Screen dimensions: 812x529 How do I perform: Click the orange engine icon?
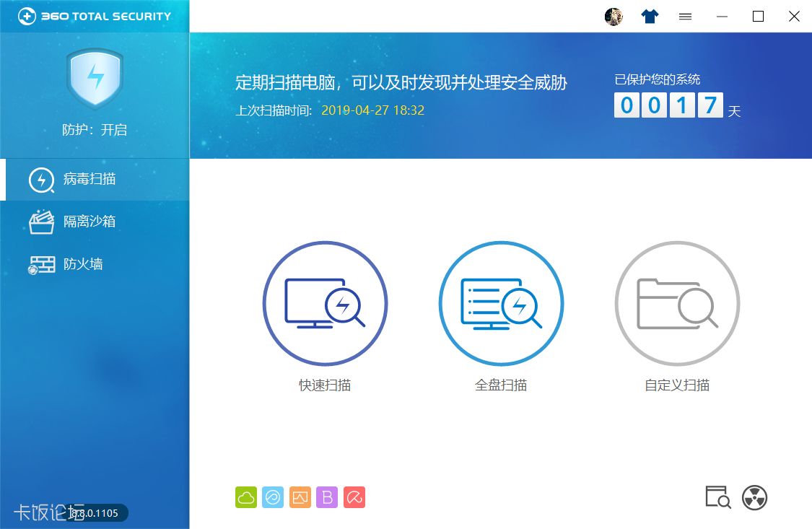pos(300,497)
